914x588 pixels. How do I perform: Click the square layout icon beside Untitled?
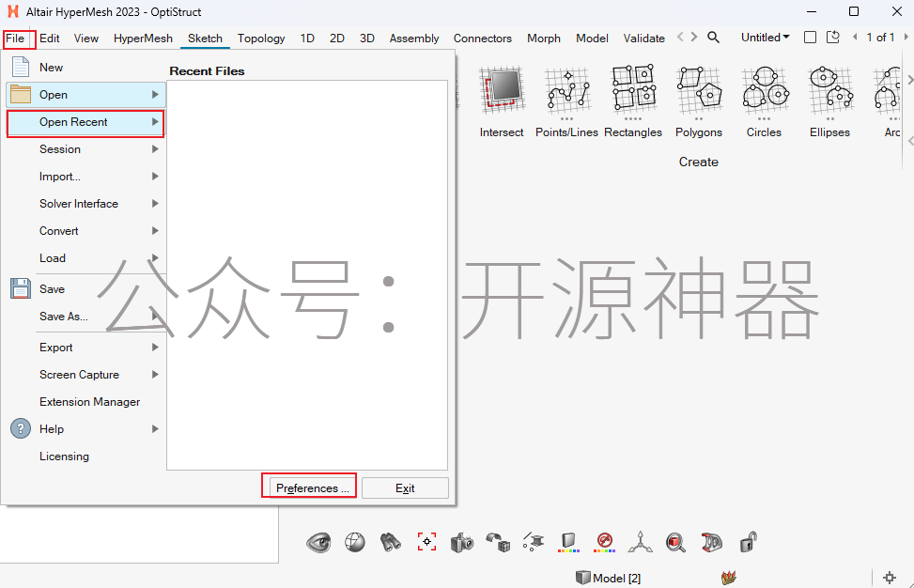[810, 38]
